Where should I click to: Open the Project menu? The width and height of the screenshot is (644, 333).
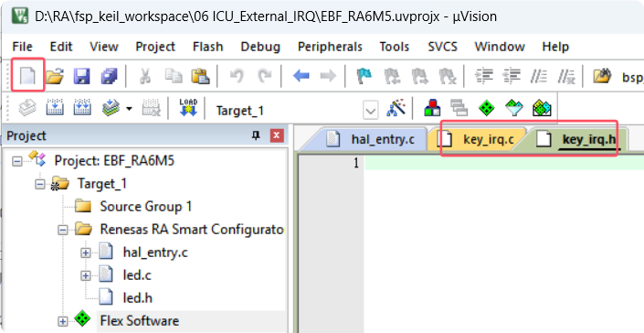click(155, 47)
